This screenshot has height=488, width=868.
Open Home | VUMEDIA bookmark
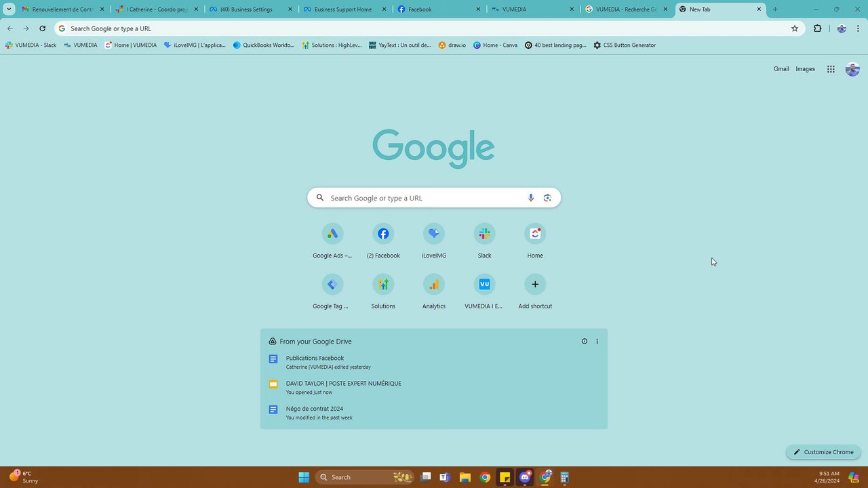(x=131, y=45)
